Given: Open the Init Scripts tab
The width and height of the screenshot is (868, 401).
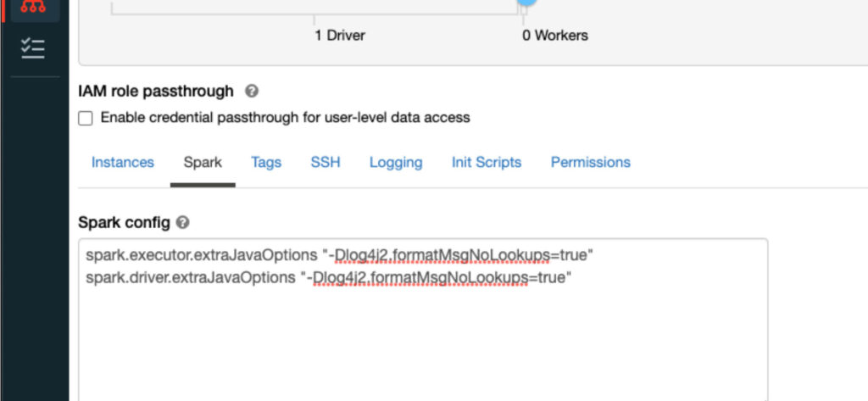Looking at the screenshot, I should (487, 162).
